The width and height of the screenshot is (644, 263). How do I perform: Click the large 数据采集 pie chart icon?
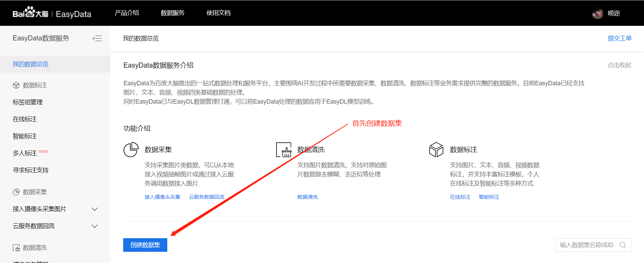click(131, 150)
